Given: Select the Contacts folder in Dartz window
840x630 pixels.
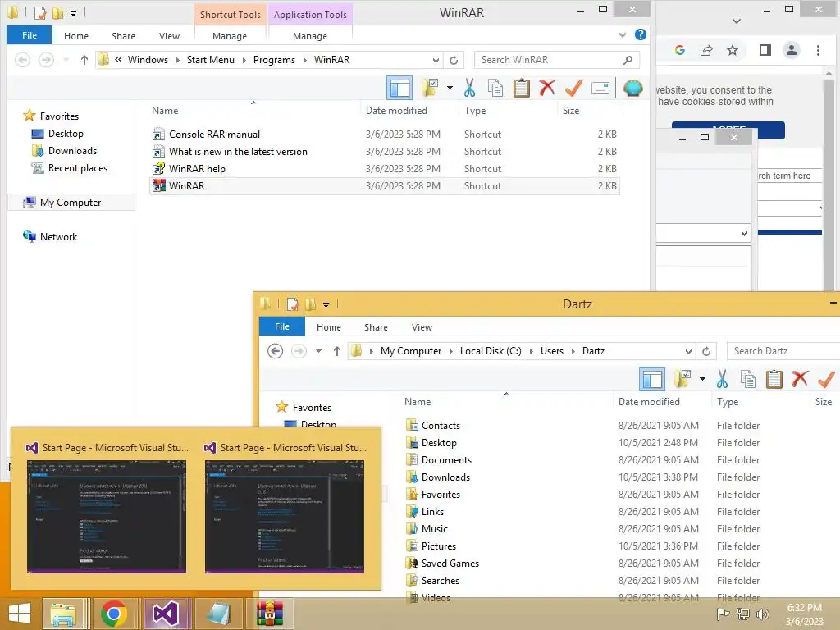Looking at the screenshot, I should click(441, 426).
